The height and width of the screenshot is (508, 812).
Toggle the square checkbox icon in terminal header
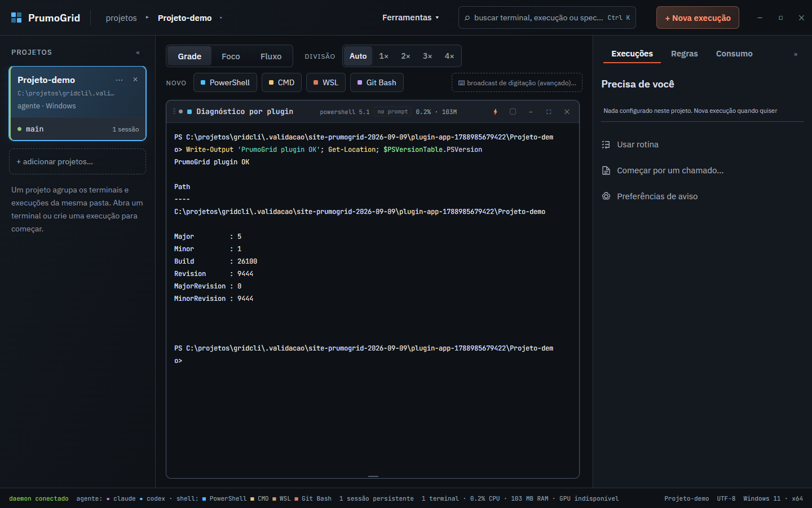pyautogui.click(x=513, y=112)
